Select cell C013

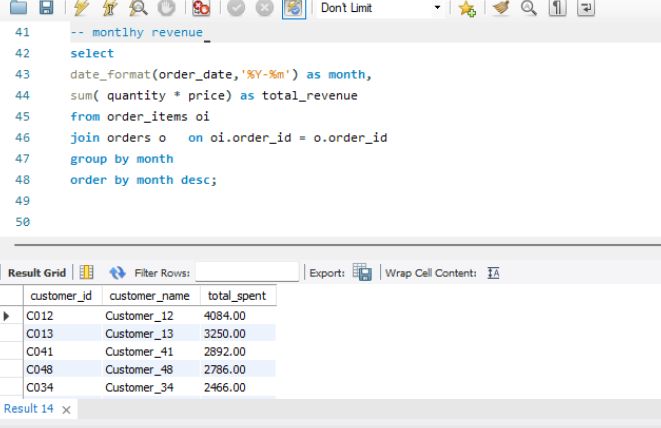coord(62,334)
